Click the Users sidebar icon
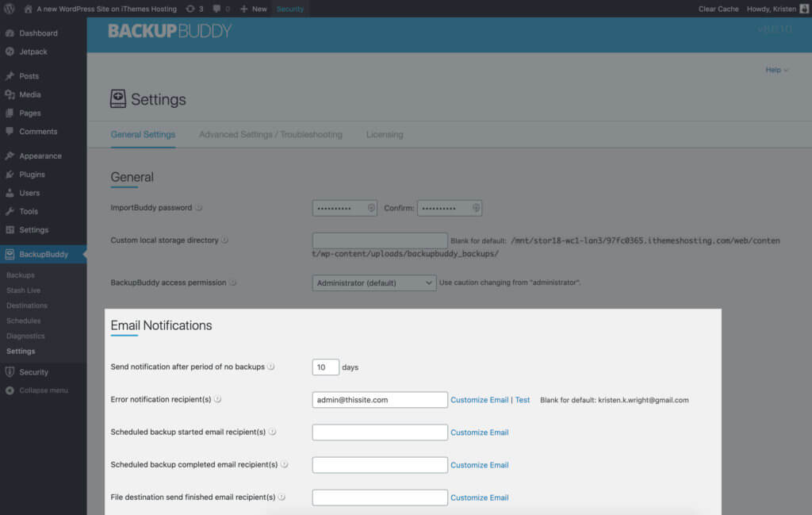Image resolution: width=812 pixels, height=515 pixels. click(x=10, y=193)
